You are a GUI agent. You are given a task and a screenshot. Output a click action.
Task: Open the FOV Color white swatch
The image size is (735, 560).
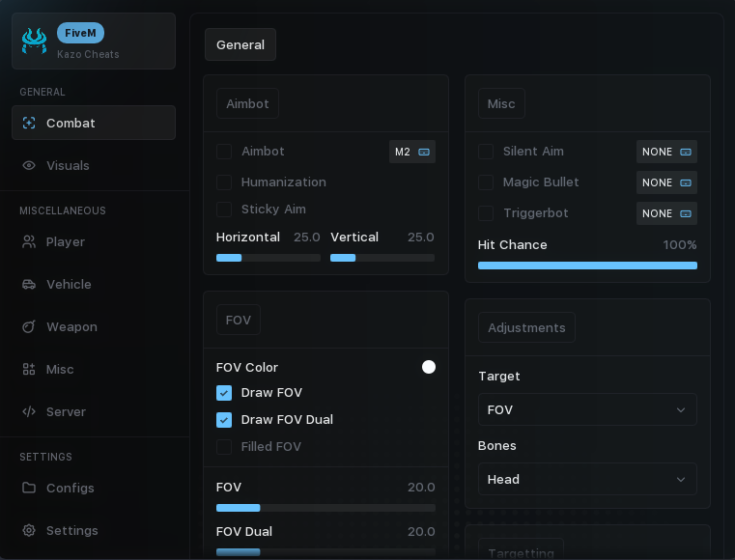point(429,367)
